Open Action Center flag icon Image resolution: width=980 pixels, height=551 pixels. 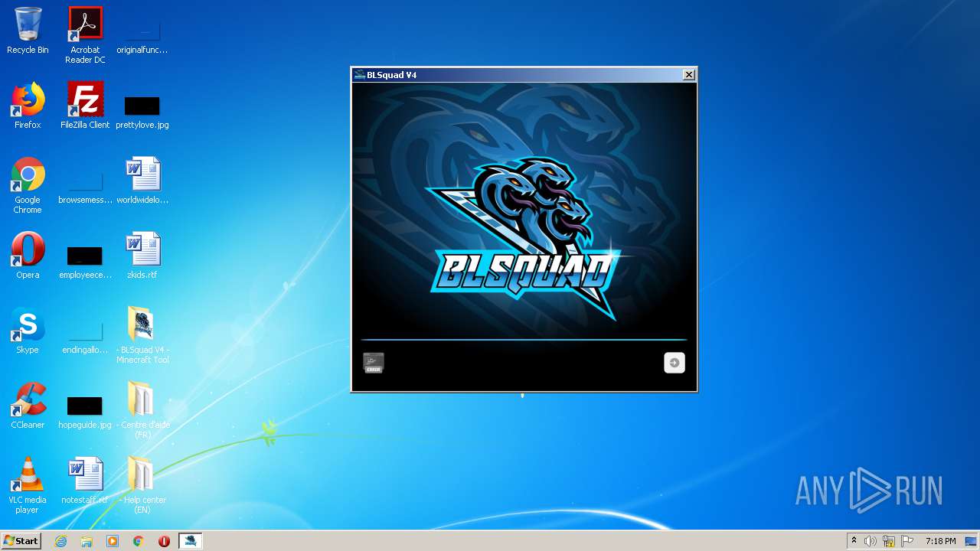pyautogui.click(x=907, y=541)
